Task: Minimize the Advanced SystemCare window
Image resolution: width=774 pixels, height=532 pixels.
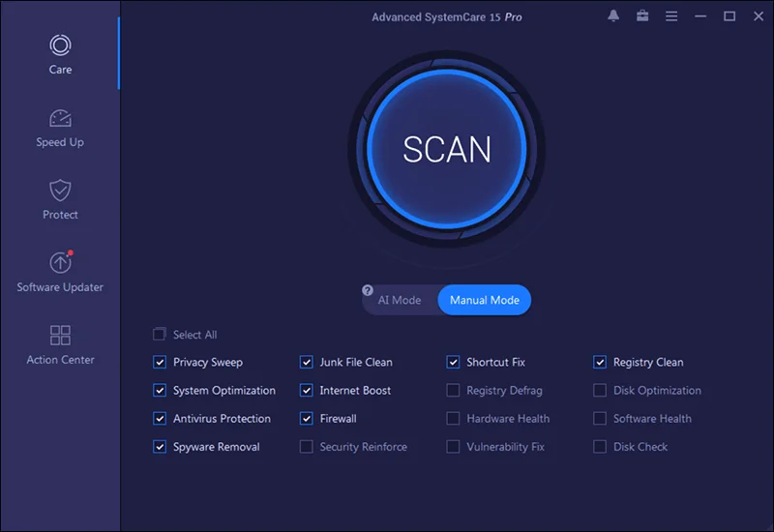Action: (x=701, y=16)
